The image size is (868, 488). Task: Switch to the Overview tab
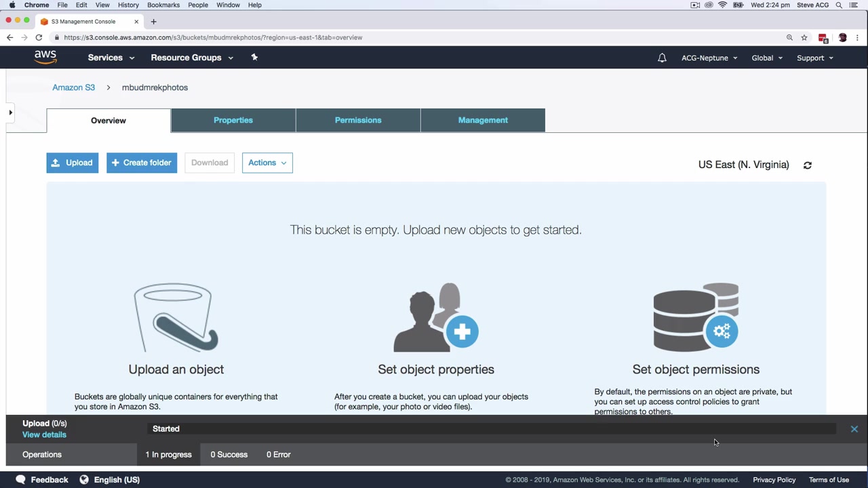point(108,121)
